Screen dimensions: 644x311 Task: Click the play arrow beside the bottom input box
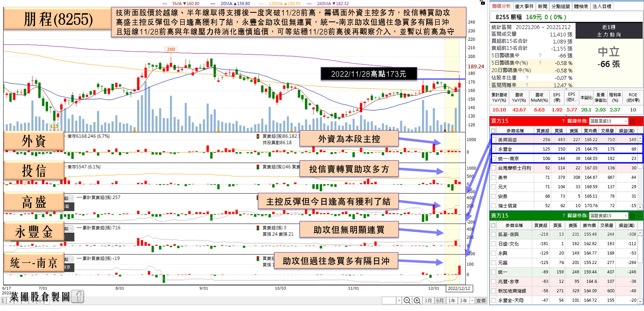point(399,300)
